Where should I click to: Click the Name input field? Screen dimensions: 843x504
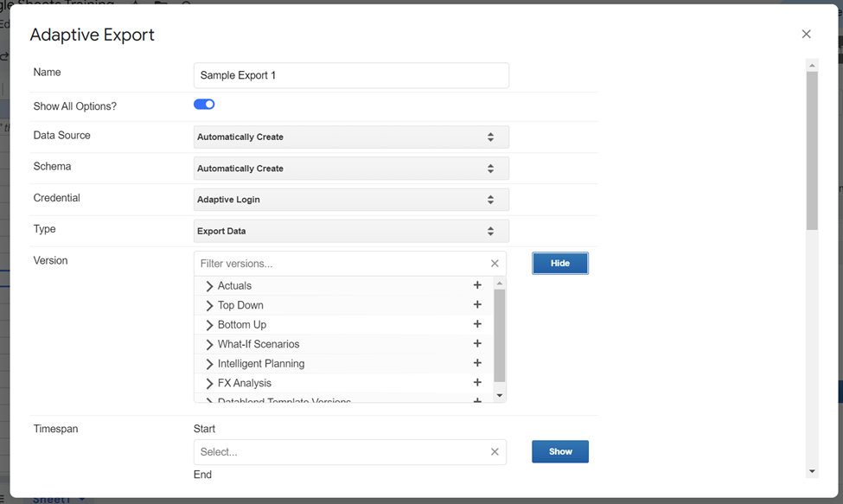(x=351, y=75)
